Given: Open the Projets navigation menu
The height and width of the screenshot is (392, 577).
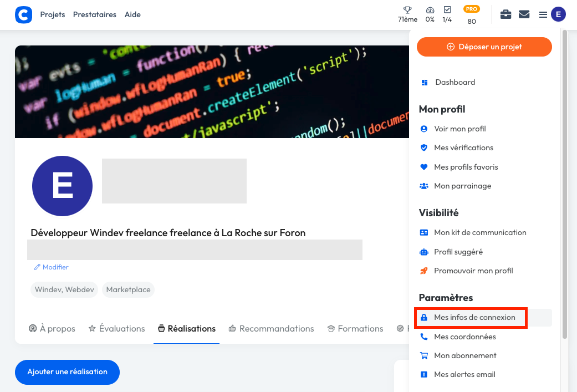Looking at the screenshot, I should coord(53,14).
